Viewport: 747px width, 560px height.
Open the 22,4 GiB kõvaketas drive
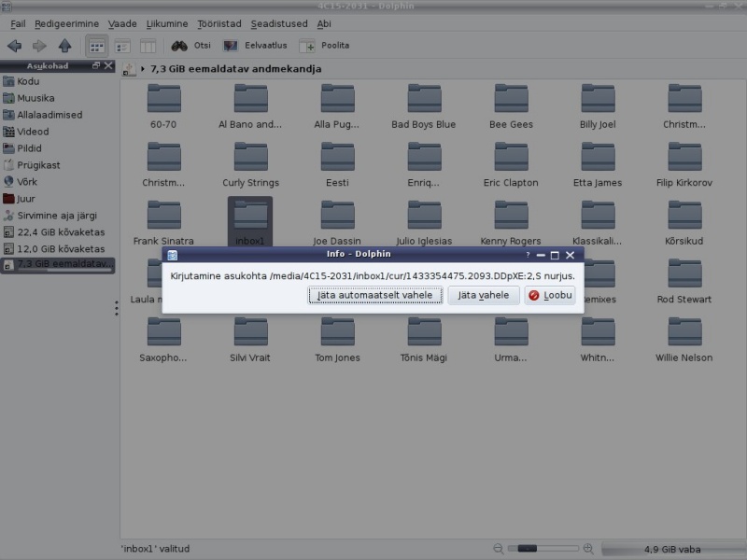tap(60, 232)
